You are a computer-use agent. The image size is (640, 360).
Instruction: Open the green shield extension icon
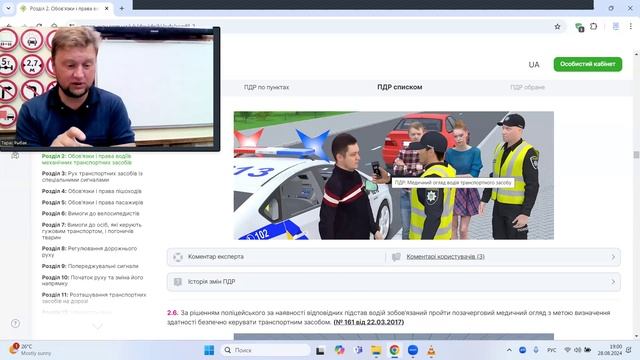579,27
